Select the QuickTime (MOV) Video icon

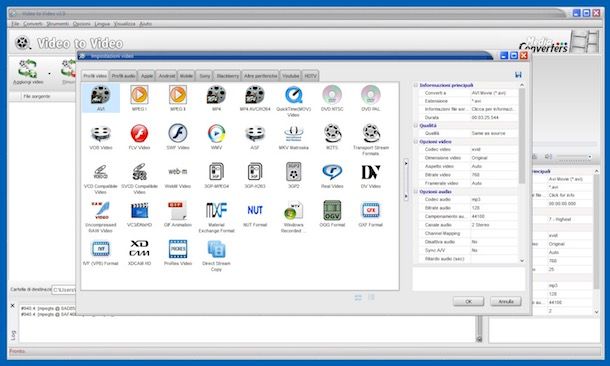click(293, 95)
